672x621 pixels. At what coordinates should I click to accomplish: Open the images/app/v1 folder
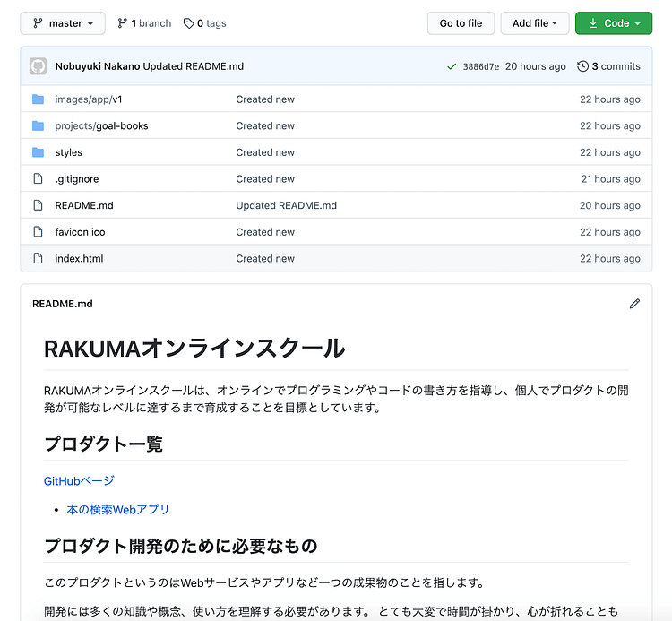(x=89, y=99)
